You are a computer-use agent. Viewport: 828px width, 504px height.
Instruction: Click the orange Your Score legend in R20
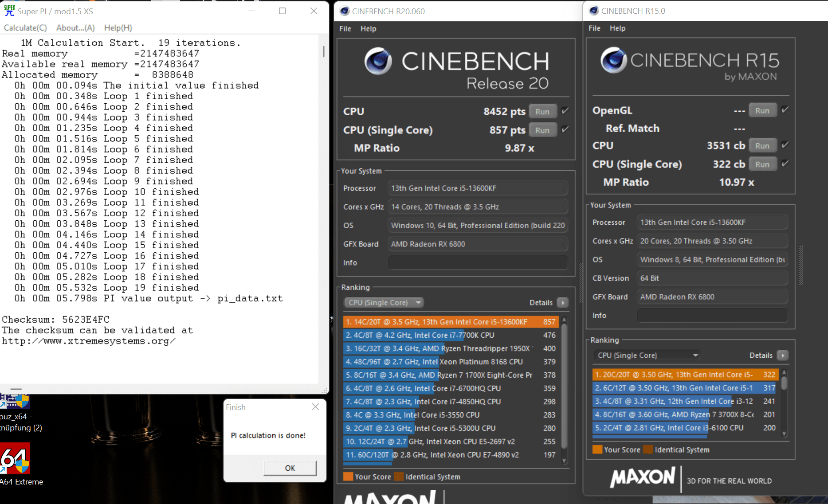[348, 477]
